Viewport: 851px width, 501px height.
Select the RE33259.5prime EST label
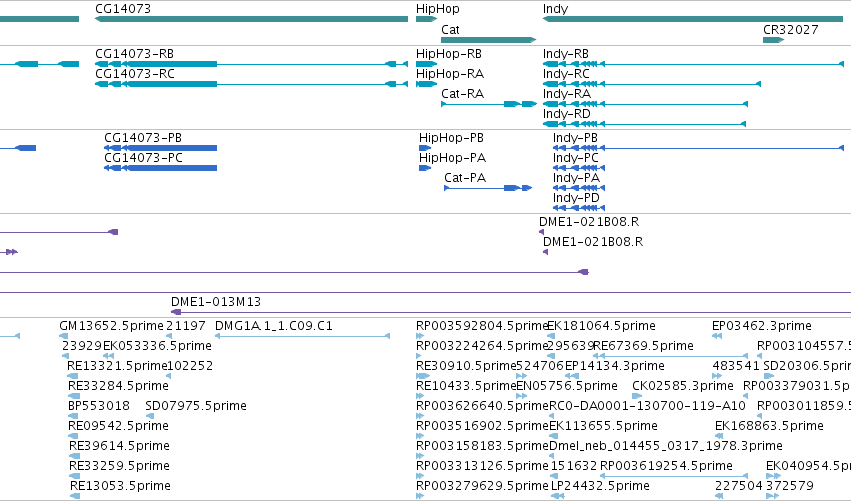pos(119,467)
